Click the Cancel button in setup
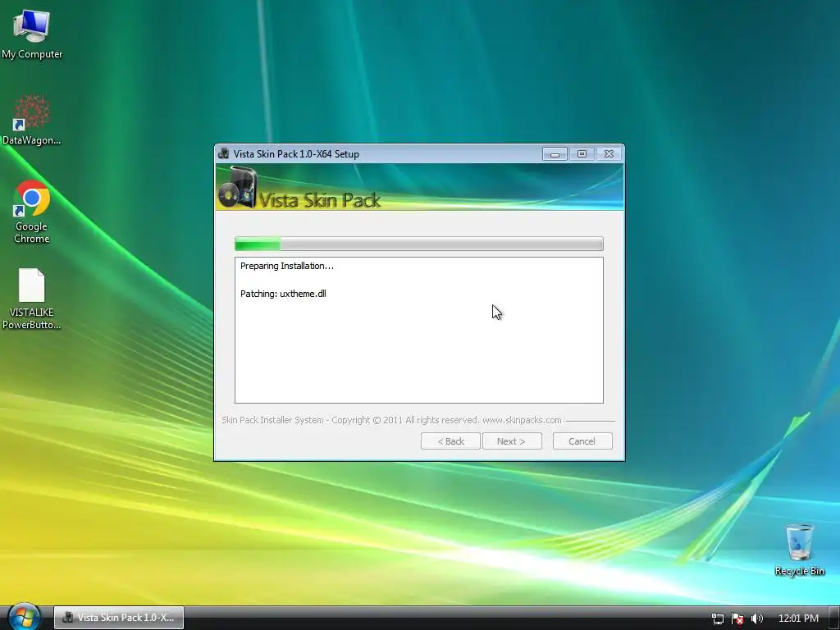This screenshot has width=840, height=630. (x=582, y=441)
